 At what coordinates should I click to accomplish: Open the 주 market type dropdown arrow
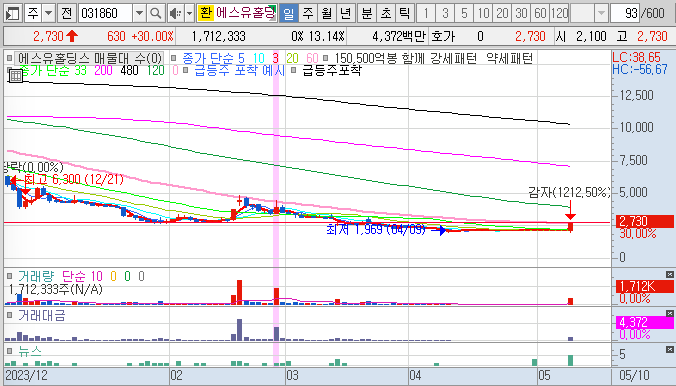49,13
